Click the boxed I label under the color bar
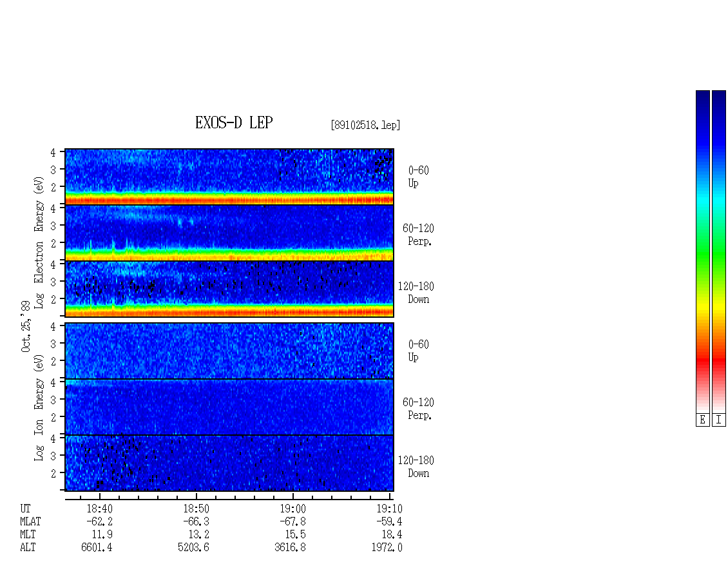Viewport: 728px width, 564px height. coord(719,420)
